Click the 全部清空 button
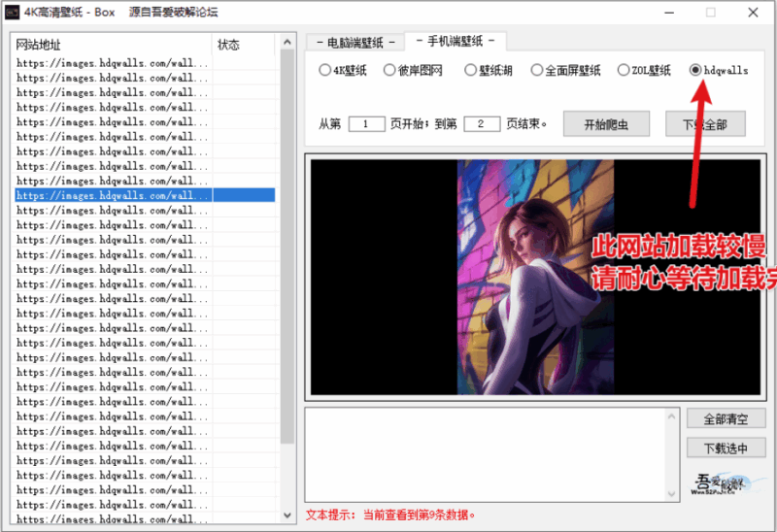777x532 pixels. (726, 419)
